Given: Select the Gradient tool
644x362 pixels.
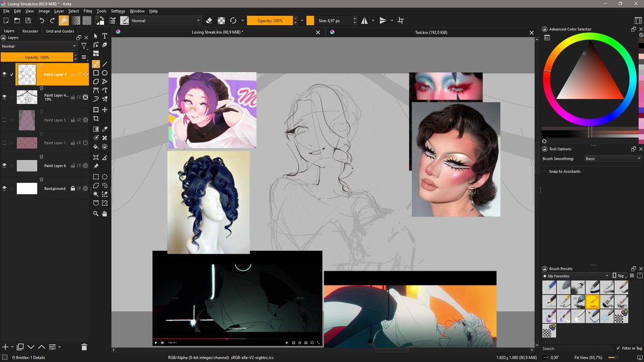Looking at the screenshot, I should click(x=96, y=129).
